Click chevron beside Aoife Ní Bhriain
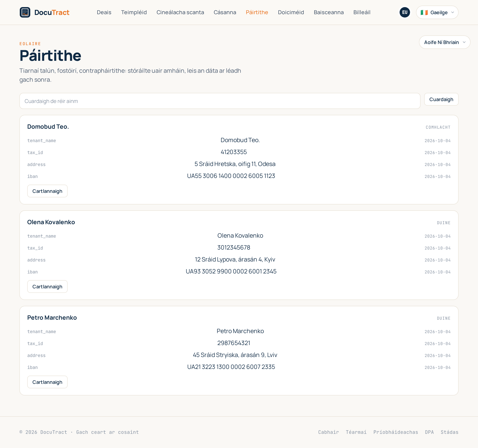The image size is (478, 448). 464,42
